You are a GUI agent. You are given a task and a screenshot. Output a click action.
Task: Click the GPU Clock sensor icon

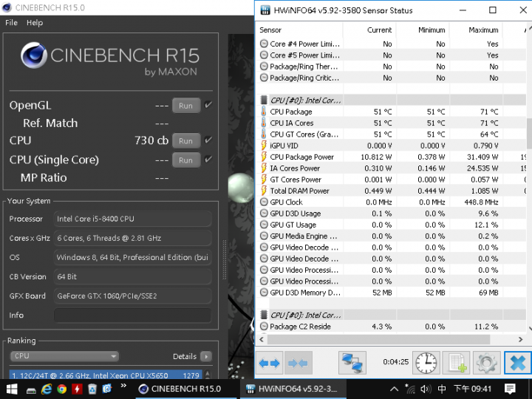click(264, 202)
